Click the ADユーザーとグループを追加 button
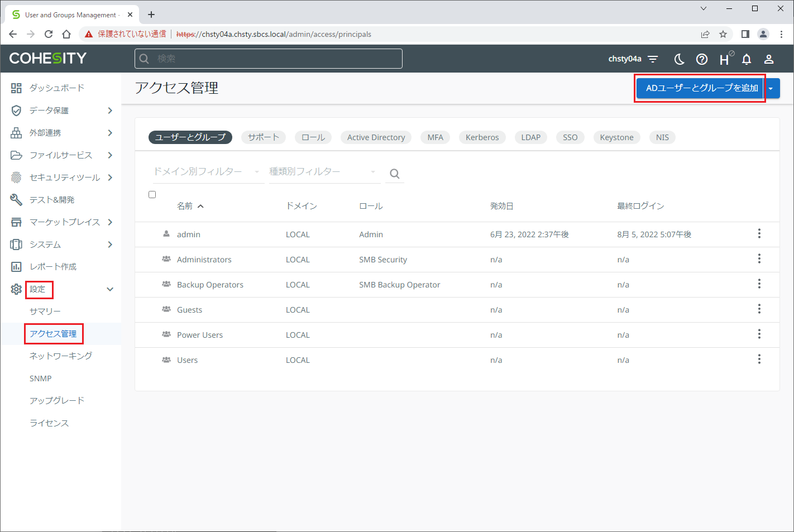Screen dimensions: 794x532 [x=701, y=88]
